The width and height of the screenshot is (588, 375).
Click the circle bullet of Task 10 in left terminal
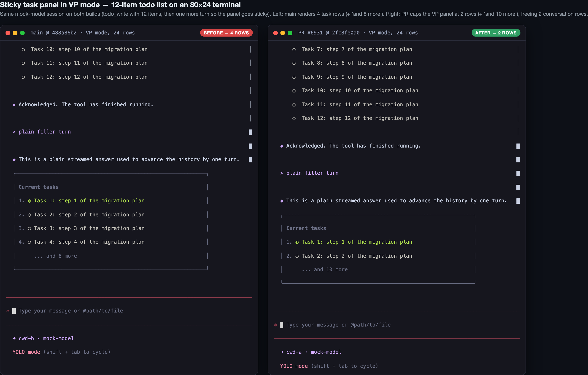coord(23,50)
